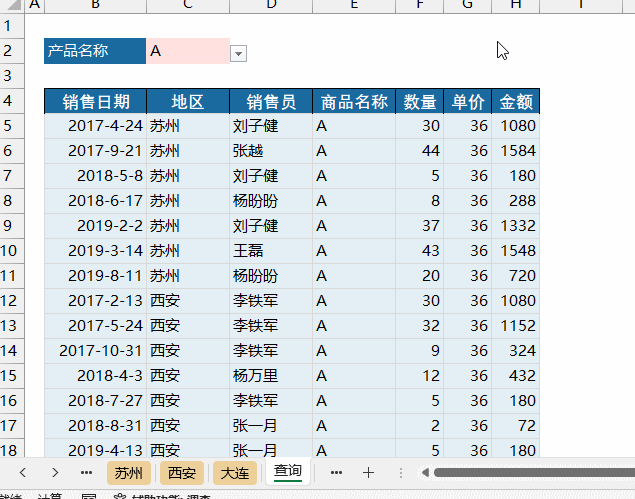Select row 10 header

(12, 251)
